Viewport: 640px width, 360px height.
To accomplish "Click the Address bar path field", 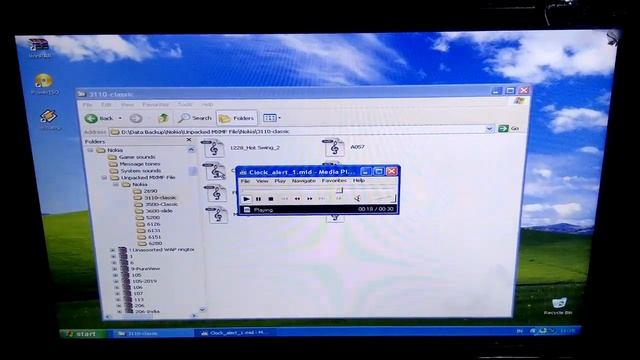I will tap(301, 131).
